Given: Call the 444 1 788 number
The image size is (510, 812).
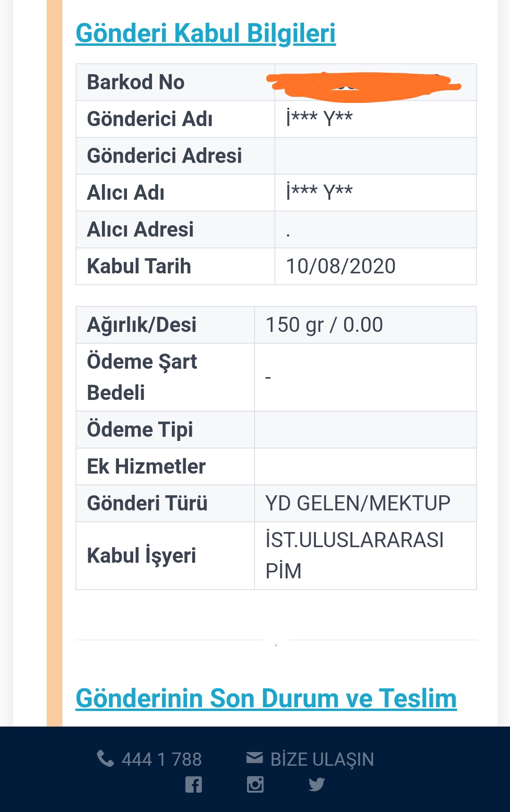Looking at the screenshot, I should (161, 760).
